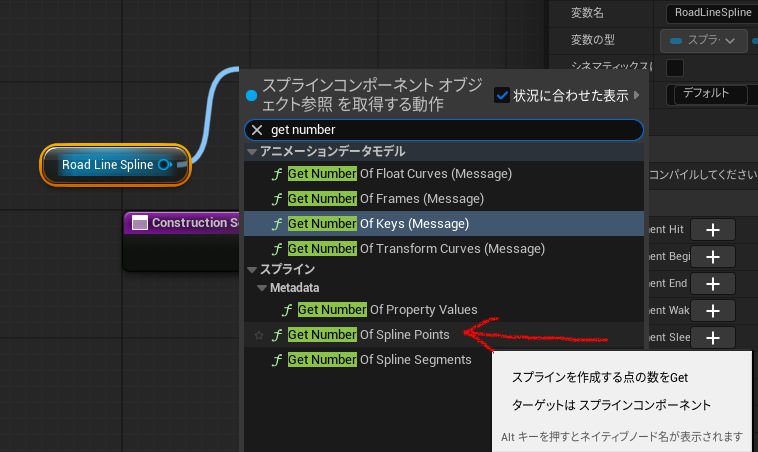Clear the search box with the X icon
This screenshot has height=452, width=758.
point(257,130)
